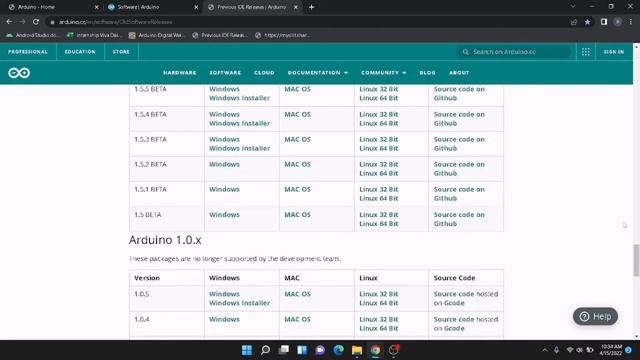Open the apps grid icon
This screenshot has height=360, width=640.
pyautogui.click(x=586, y=52)
